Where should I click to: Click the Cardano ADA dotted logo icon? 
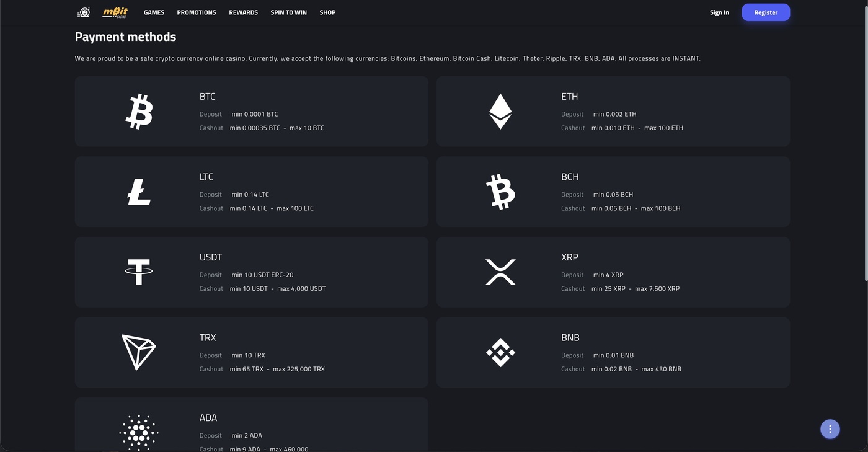tap(139, 433)
